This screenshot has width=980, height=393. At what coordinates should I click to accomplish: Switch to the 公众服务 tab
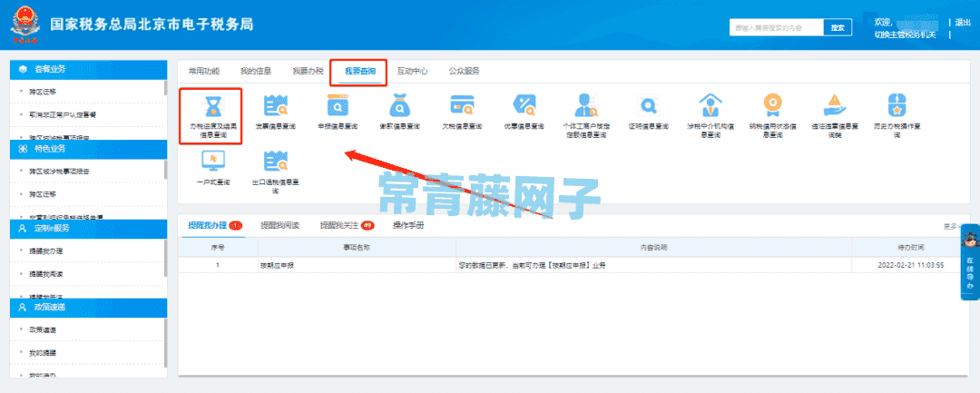(464, 71)
